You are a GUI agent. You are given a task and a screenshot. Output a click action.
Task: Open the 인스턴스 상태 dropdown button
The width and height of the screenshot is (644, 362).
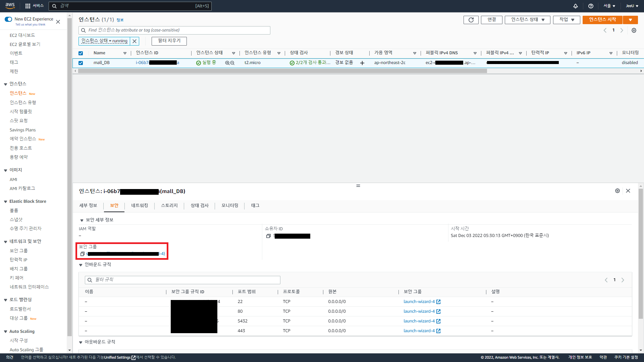527,20
